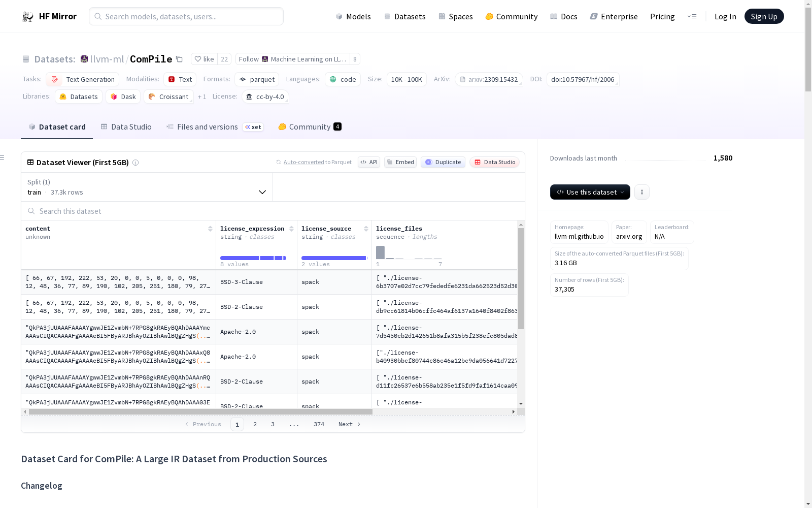This screenshot has height=508, width=812.
Task: Select the Dask library tag
Action: [x=123, y=97]
